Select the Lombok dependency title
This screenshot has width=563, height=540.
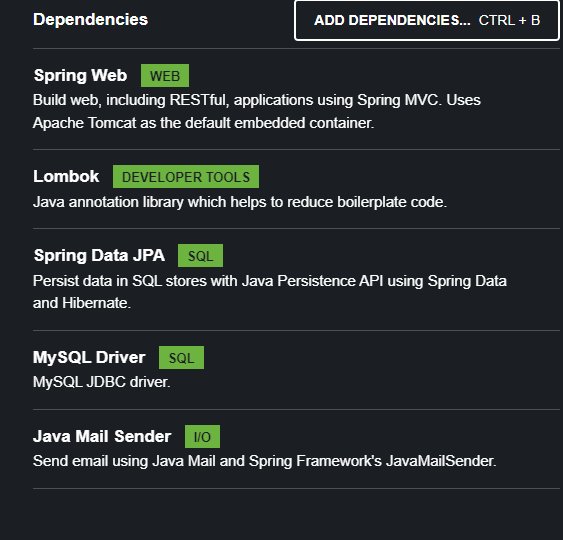pos(66,176)
